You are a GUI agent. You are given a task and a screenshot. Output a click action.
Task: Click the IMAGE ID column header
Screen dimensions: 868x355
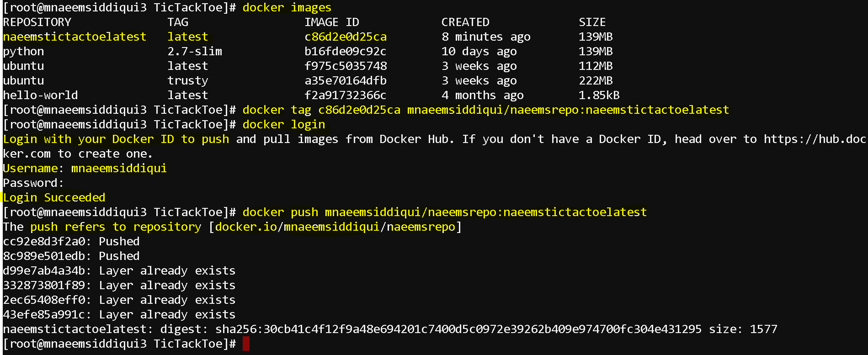[332, 22]
